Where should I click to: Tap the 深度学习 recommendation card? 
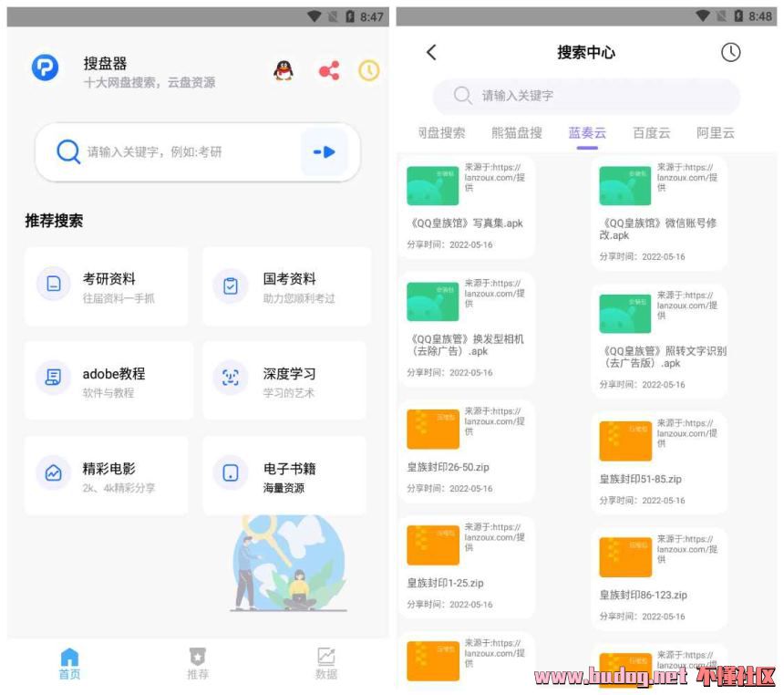point(284,381)
